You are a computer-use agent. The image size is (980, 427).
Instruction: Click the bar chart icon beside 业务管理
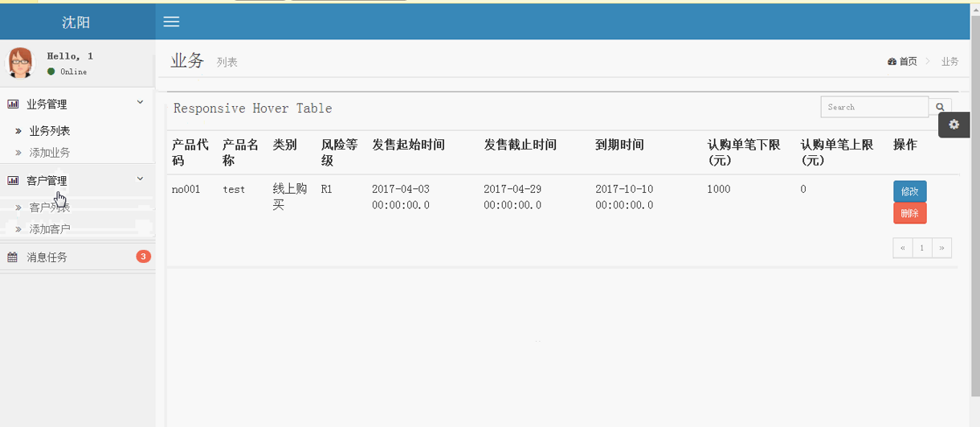pyautogui.click(x=13, y=104)
